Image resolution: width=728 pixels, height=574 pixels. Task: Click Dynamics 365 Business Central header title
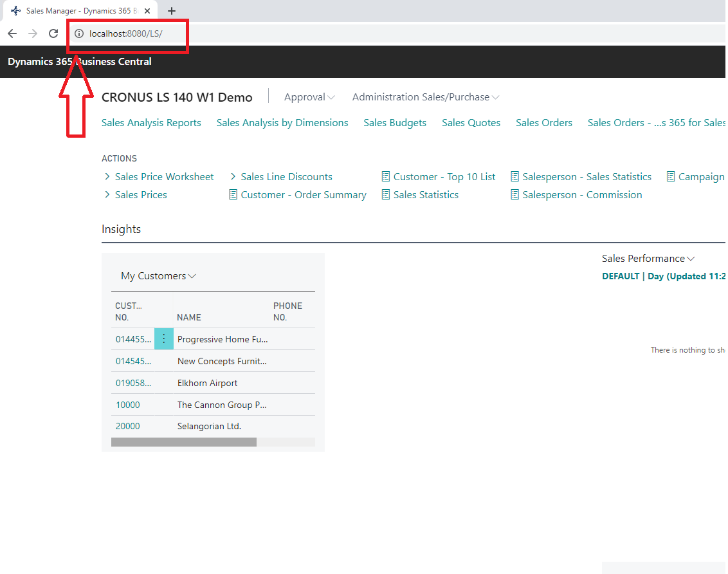(79, 61)
